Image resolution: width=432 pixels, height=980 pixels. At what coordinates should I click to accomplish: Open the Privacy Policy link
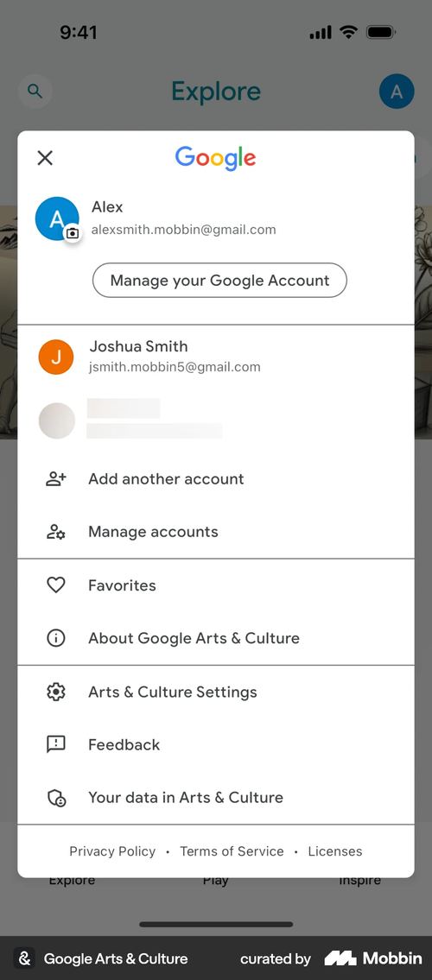112,851
